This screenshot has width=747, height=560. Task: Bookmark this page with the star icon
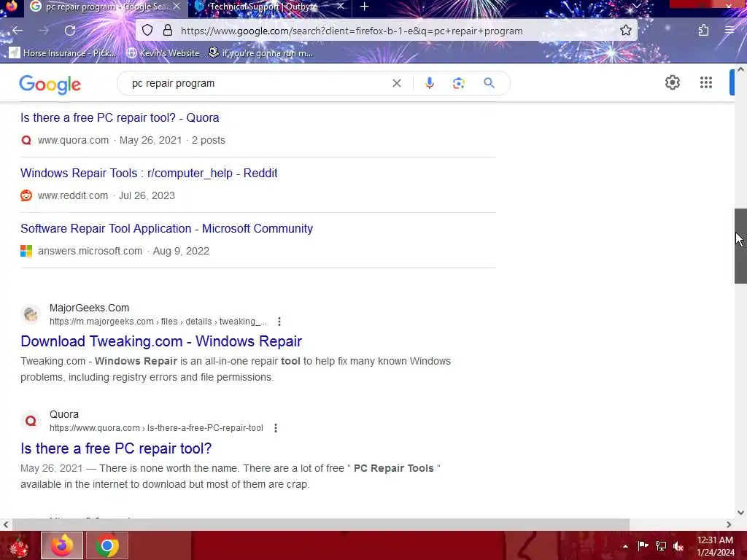(625, 31)
